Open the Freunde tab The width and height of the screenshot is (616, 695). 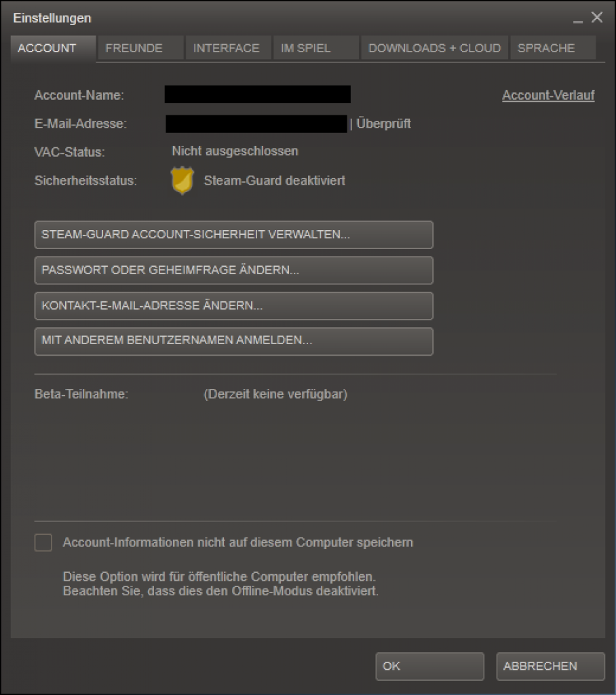(x=141, y=48)
